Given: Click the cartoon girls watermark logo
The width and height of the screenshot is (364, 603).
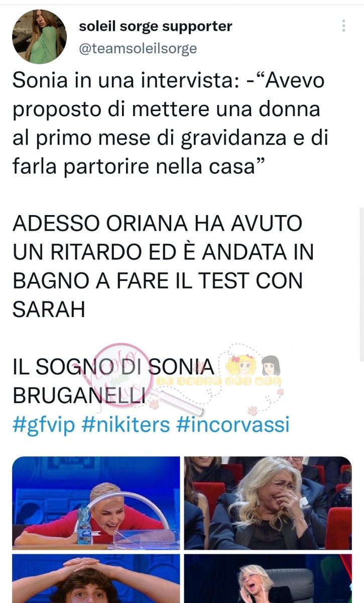Looking at the screenshot, I should point(256,372).
